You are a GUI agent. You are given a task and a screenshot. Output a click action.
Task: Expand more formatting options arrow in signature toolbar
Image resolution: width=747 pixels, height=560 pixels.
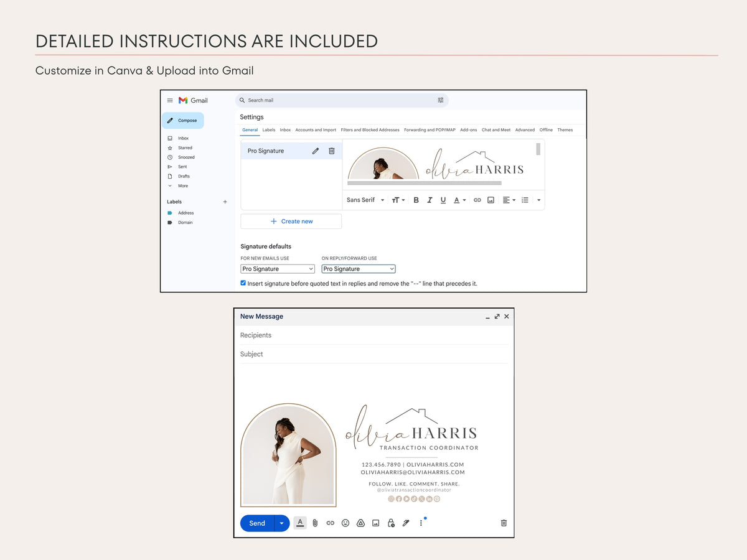(x=538, y=200)
